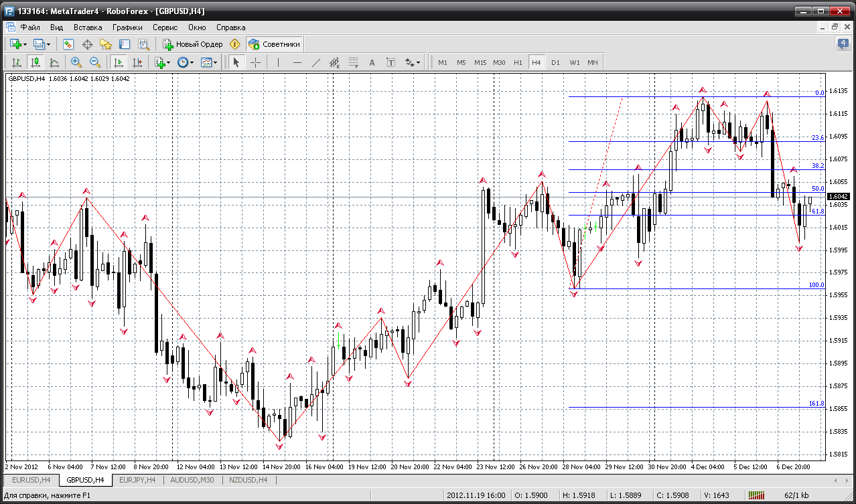Toggle the chart shift button
The image size is (856, 504).
click(x=137, y=62)
